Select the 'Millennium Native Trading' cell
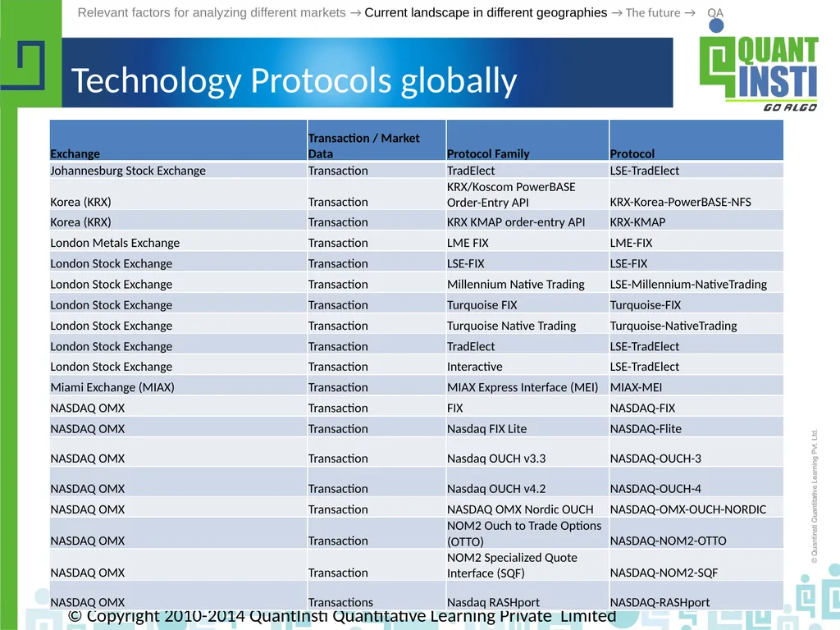840x630 pixels. coord(527,284)
